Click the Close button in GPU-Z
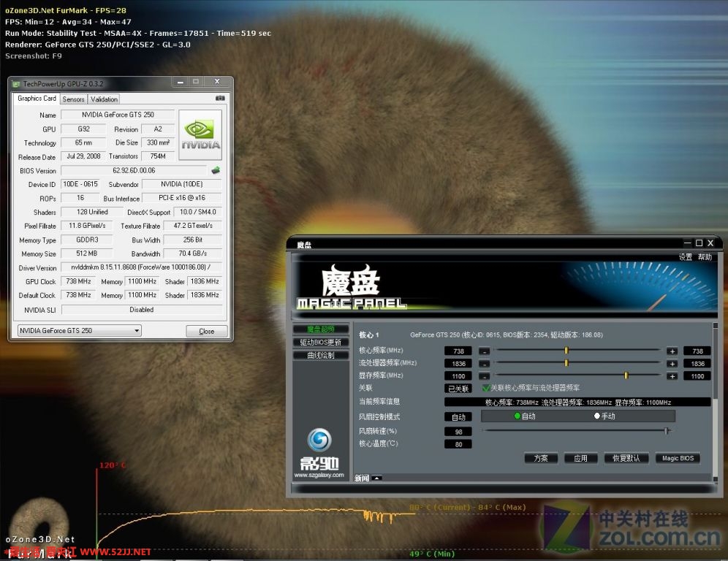 pos(207,332)
